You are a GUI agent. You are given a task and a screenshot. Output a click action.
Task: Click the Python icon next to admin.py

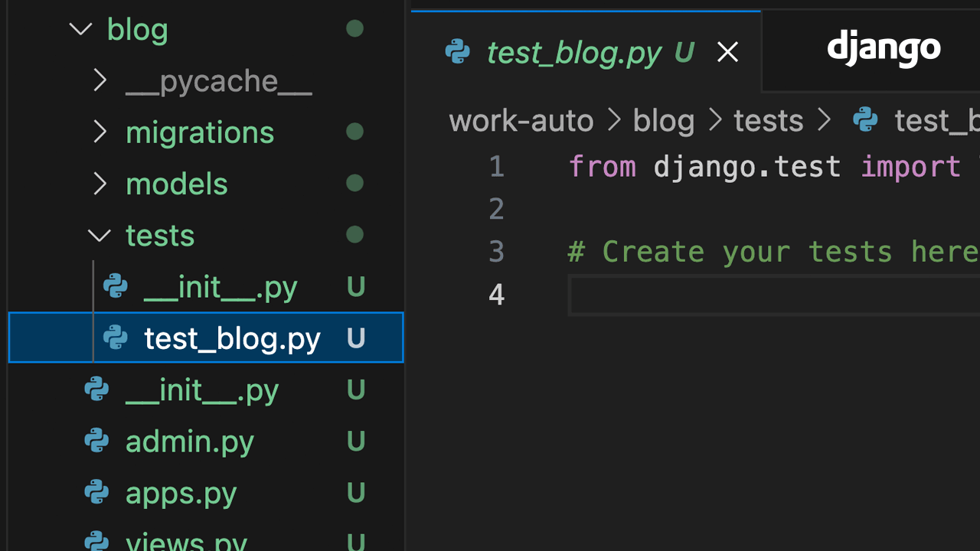click(96, 441)
